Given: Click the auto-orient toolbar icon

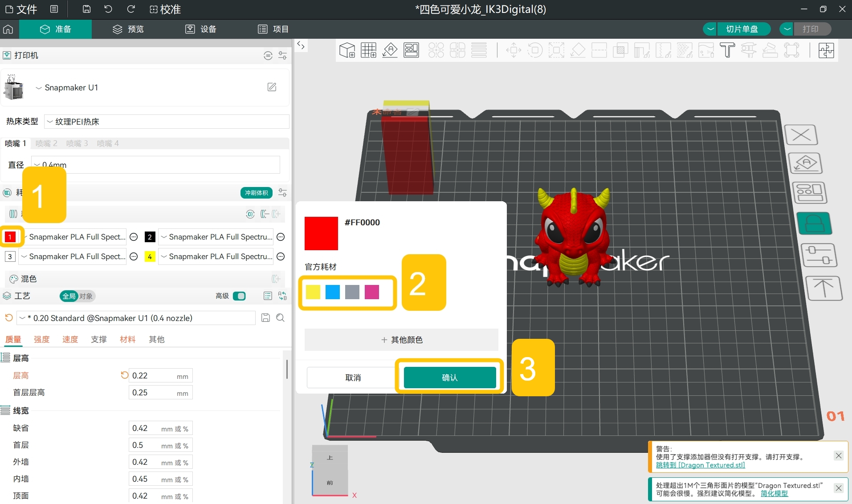Looking at the screenshot, I should [390, 50].
